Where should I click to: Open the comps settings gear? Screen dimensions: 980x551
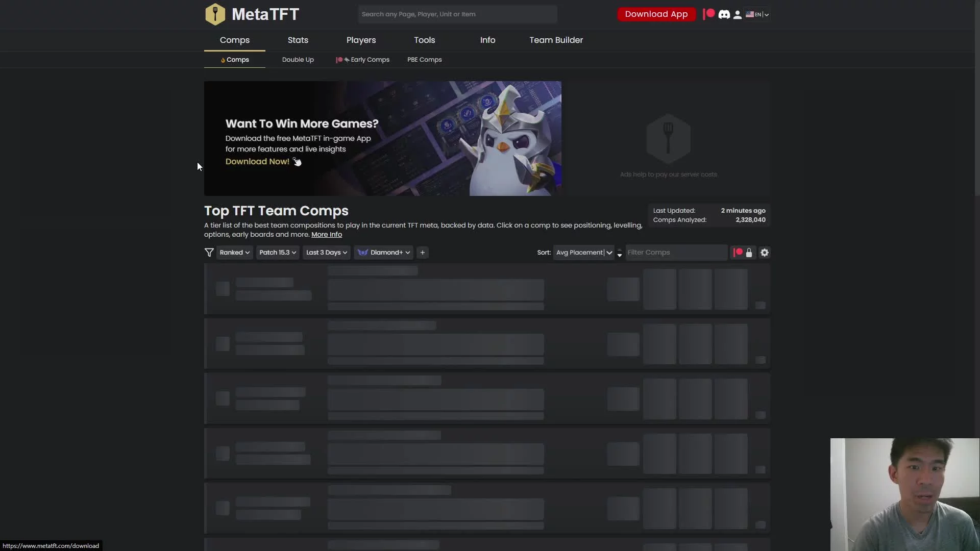tap(765, 253)
